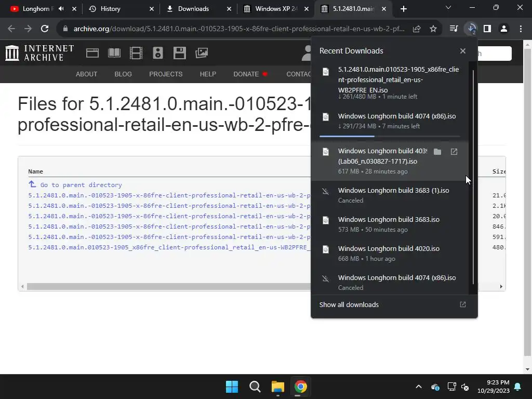The height and width of the screenshot is (399, 532).
Task: Open the Chrome three-dot menu
Action: click(x=521, y=29)
